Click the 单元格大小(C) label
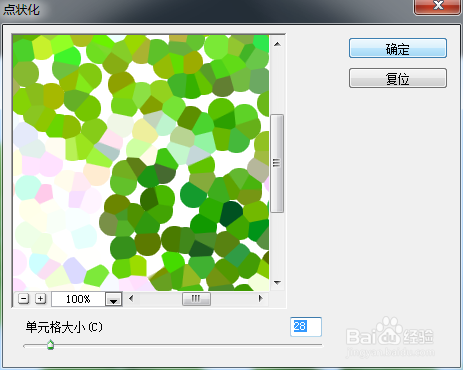Viewport: 463px width, 370px height. point(64,327)
